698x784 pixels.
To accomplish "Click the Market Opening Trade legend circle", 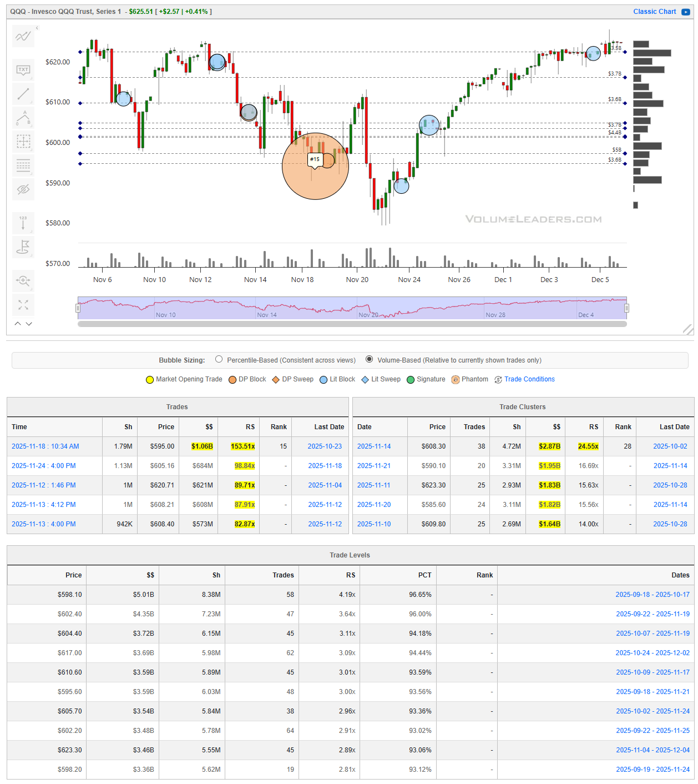I will click(x=150, y=380).
